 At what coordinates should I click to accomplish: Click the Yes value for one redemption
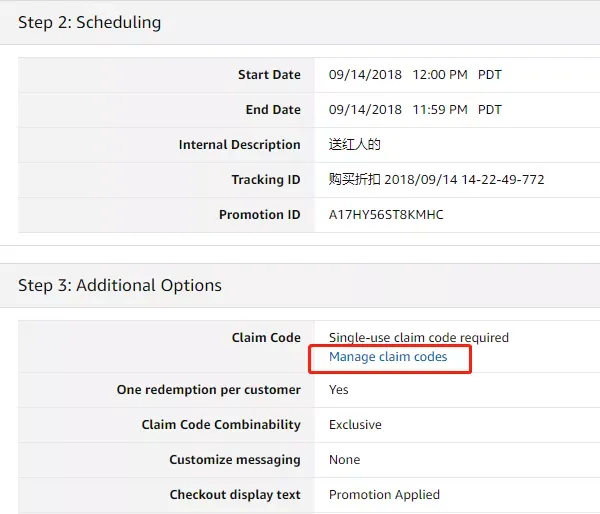[339, 390]
